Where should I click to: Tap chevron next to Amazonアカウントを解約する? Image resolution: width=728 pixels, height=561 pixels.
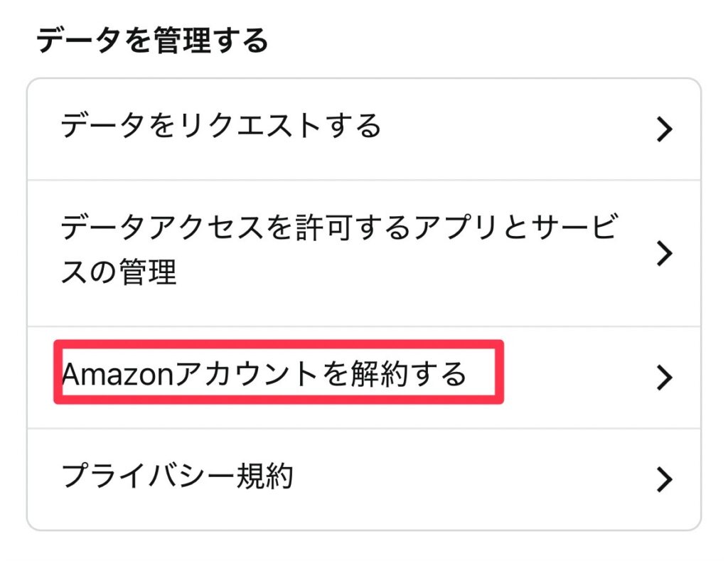pyautogui.click(x=663, y=378)
